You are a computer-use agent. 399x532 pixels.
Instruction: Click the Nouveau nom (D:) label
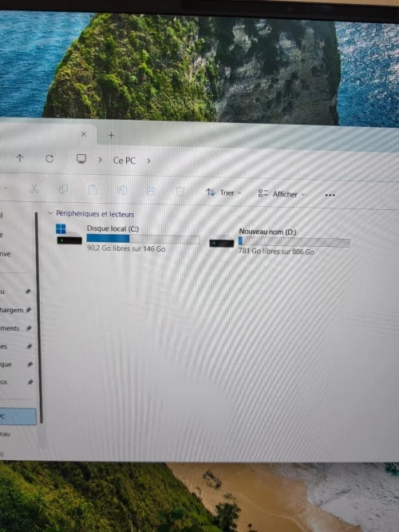[x=268, y=232]
